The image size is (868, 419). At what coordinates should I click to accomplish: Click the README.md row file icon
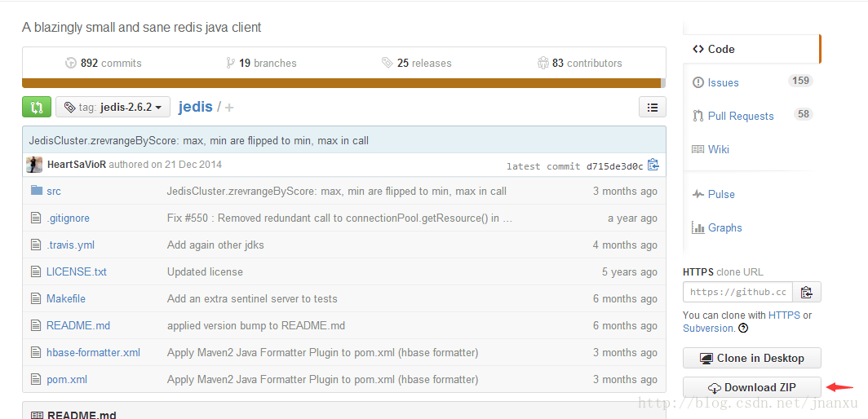(x=36, y=325)
